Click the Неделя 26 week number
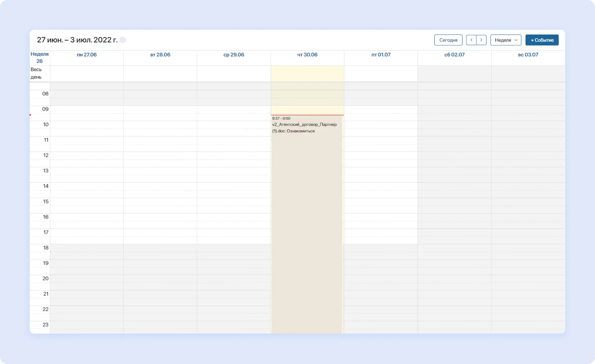Viewport: 595px width, 364px height. point(39,58)
